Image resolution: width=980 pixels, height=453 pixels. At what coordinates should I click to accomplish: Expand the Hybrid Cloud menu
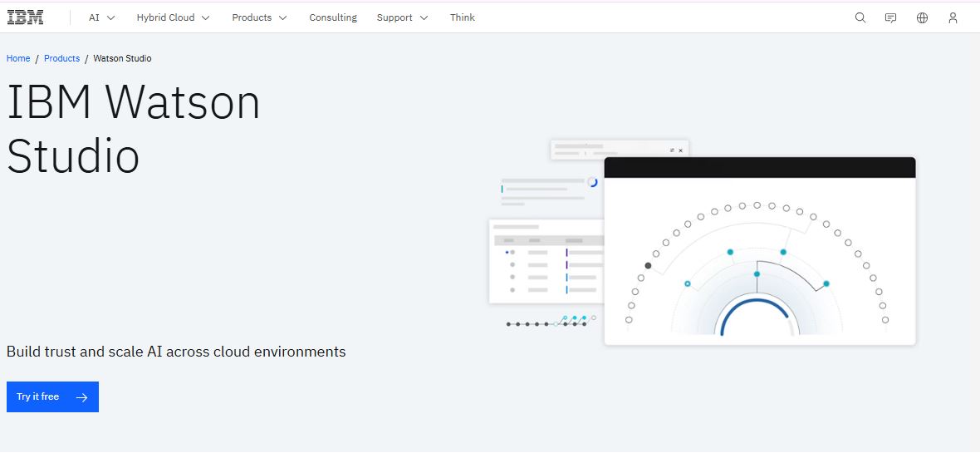pos(173,17)
